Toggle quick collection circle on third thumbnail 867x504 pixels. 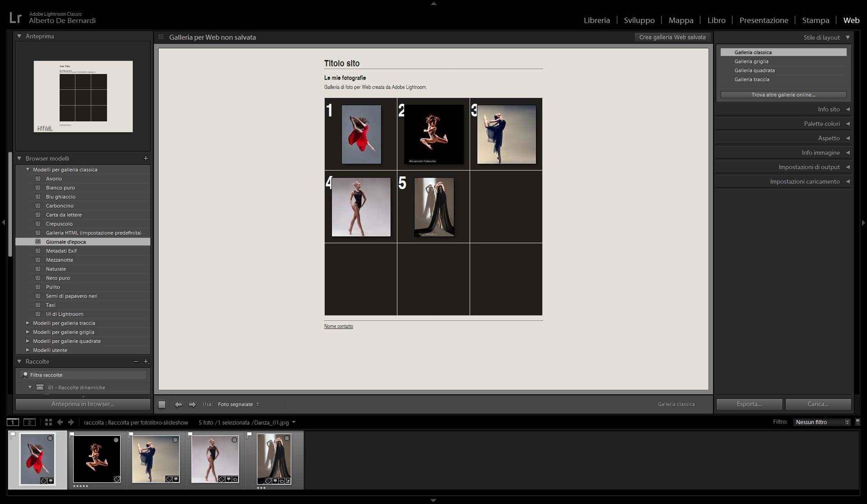pyautogui.click(x=175, y=440)
